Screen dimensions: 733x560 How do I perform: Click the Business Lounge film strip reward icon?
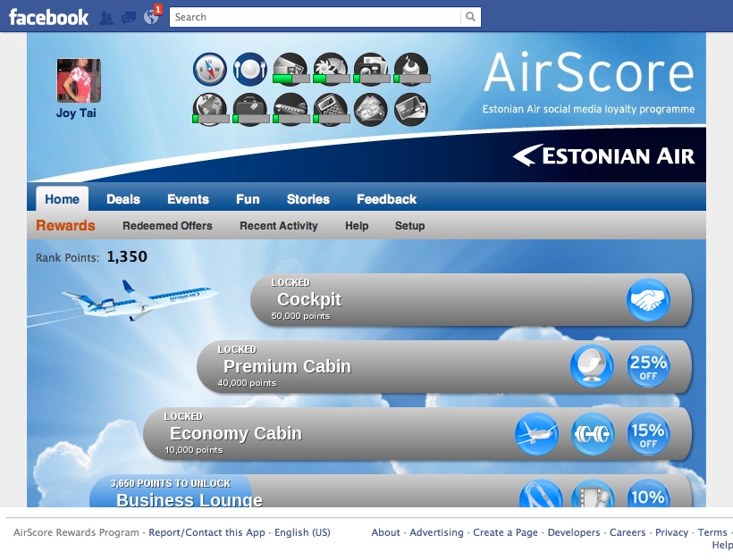coord(593,494)
